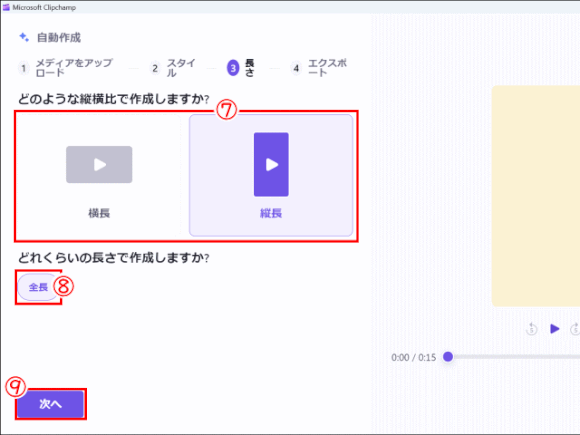This screenshot has height=435, width=580.
Task: Open step 3 長さ
Action: pos(241,68)
